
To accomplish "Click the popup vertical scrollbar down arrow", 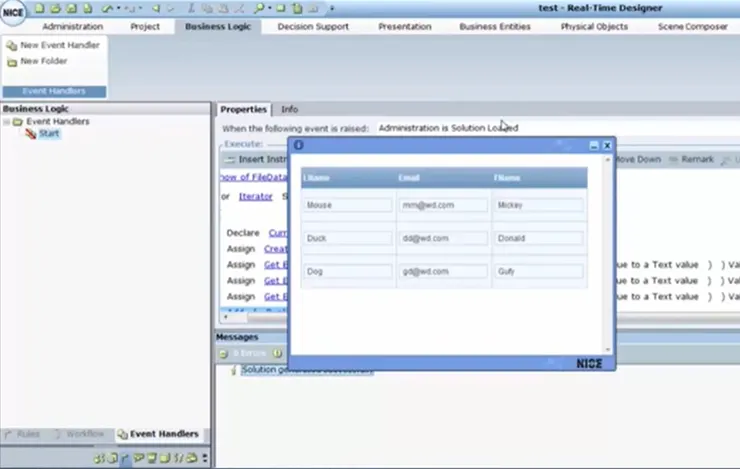I will 607,350.
